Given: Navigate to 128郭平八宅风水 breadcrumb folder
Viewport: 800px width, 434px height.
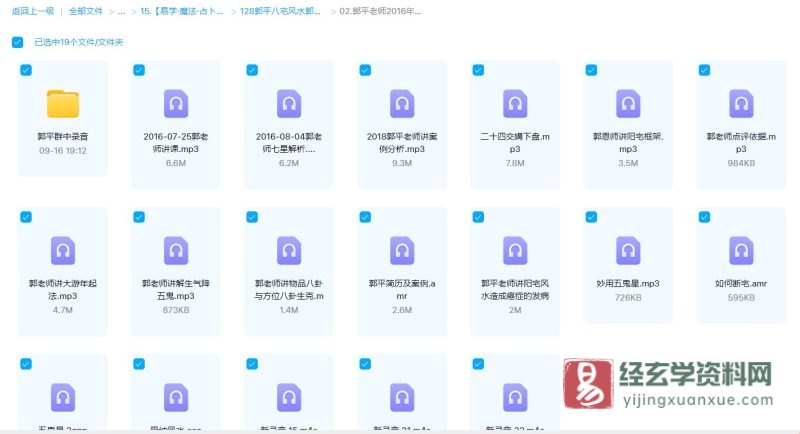Looking at the screenshot, I should 281,11.
